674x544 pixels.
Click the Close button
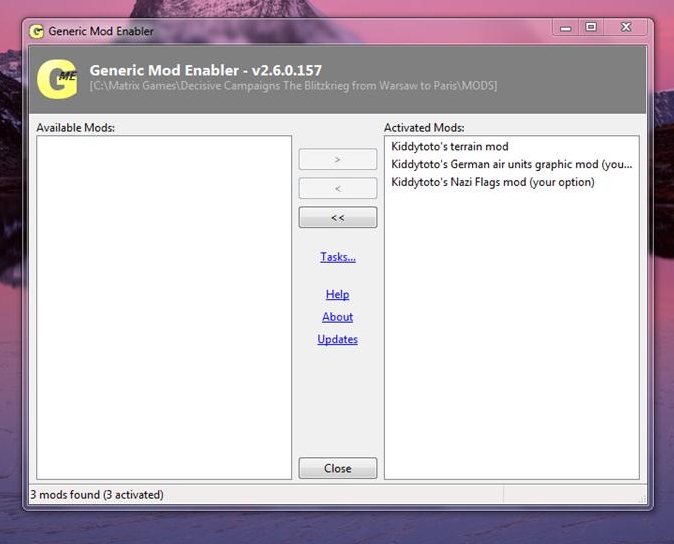click(x=338, y=468)
